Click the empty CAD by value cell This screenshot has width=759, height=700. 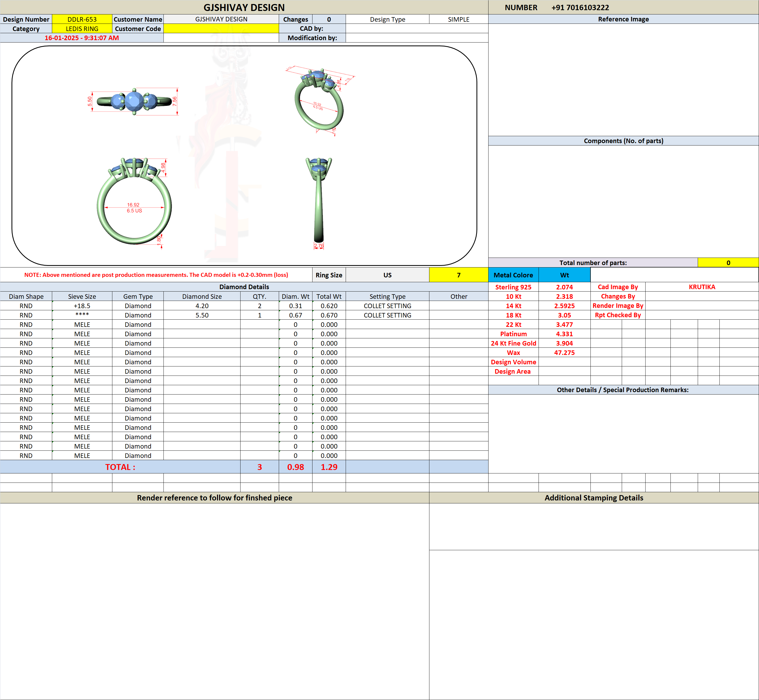[417, 28]
